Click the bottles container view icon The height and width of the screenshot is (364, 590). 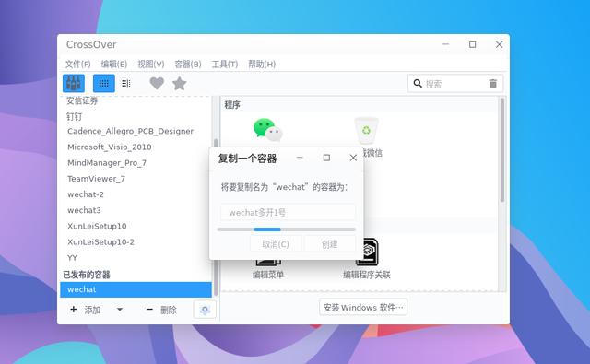pos(74,83)
